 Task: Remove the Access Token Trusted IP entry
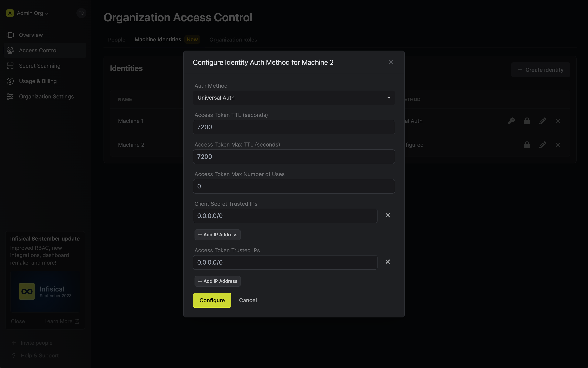tap(388, 262)
